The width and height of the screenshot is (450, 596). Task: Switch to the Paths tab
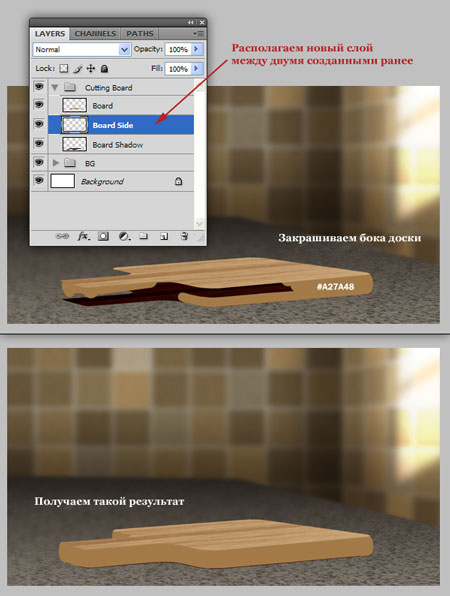(x=139, y=33)
